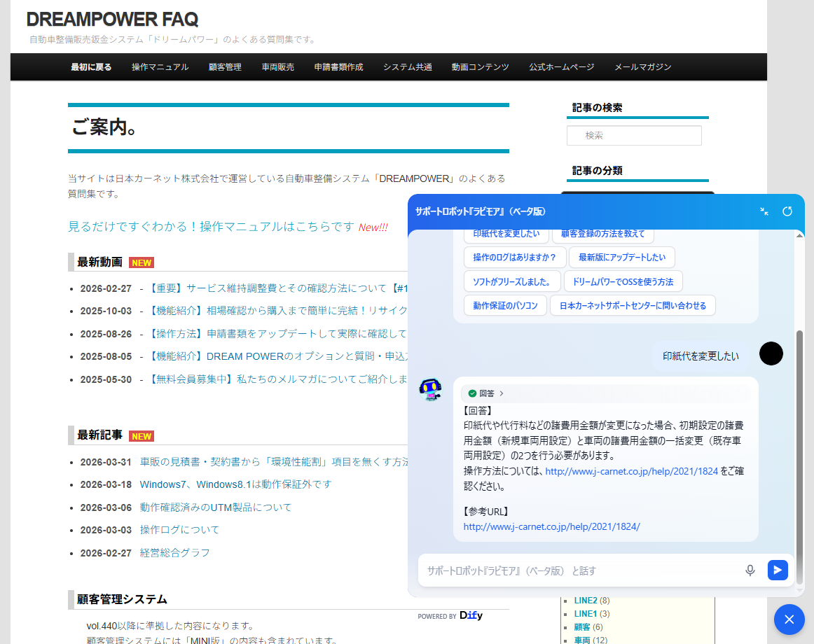Choose the 最新版にアップデートしたい suggestion
Screen dimensions: 814x644
(x=621, y=257)
